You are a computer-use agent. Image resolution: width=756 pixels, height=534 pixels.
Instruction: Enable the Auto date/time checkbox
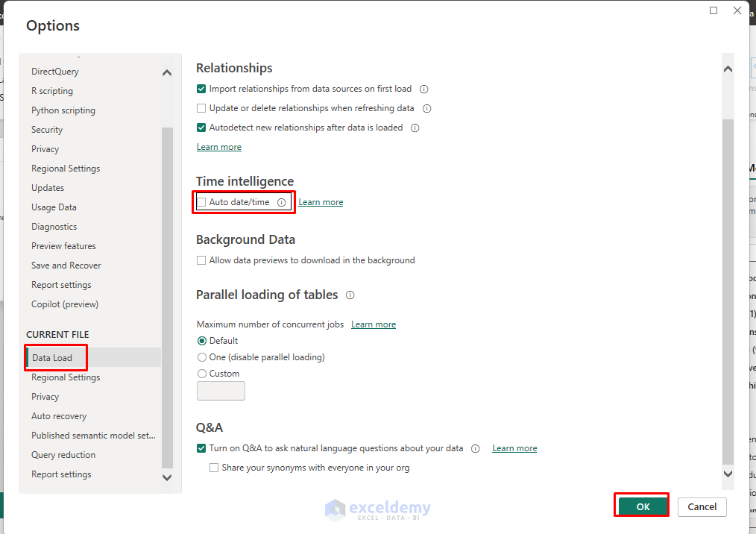tap(202, 201)
